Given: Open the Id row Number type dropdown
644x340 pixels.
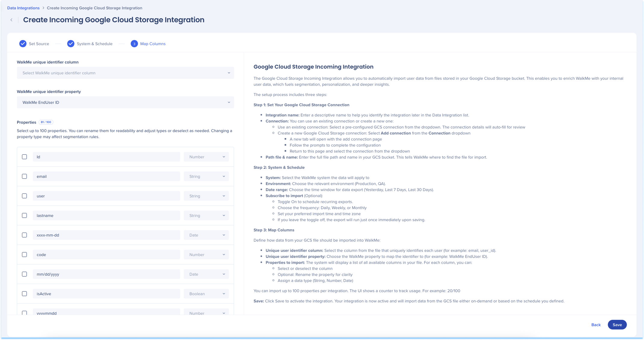Looking at the screenshot, I should click(206, 157).
